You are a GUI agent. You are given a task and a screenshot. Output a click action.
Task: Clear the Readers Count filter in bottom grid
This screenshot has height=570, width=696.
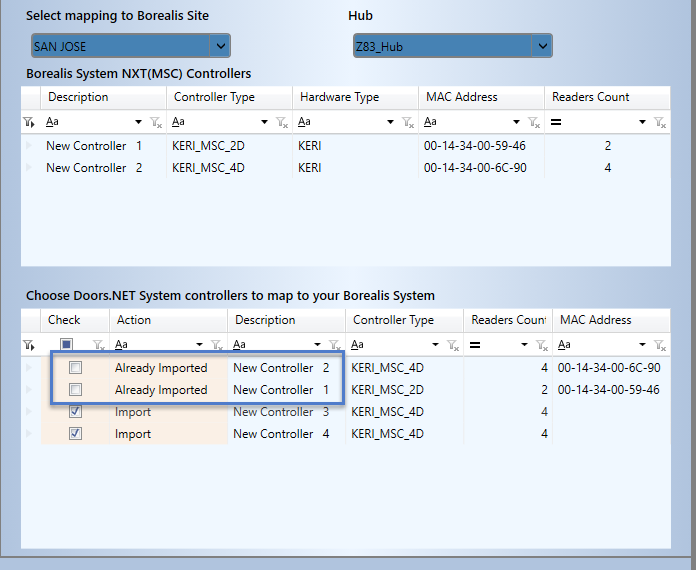[x=542, y=345]
